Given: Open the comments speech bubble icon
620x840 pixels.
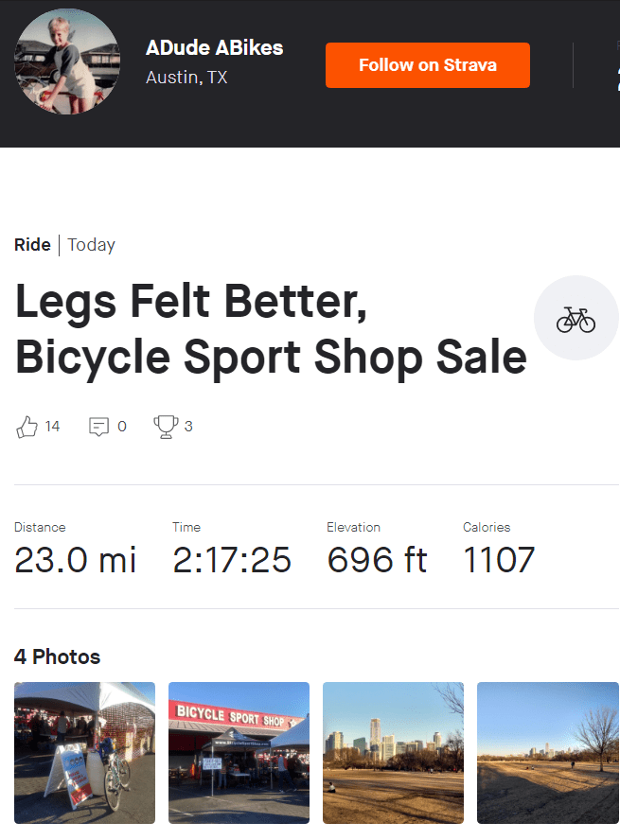Looking at the screenshot, I should point(98,427).
